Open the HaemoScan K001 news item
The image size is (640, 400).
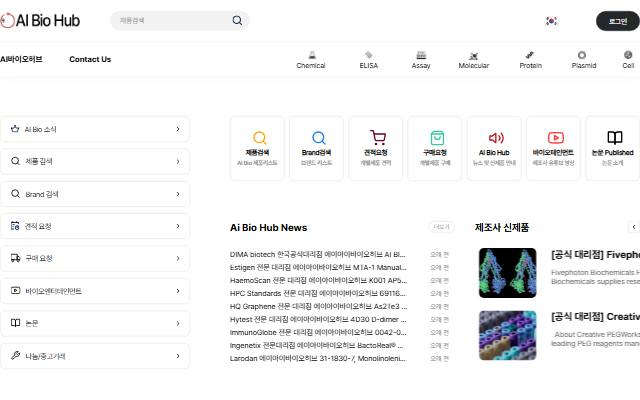pyautogui.click(x=318, y=280)
